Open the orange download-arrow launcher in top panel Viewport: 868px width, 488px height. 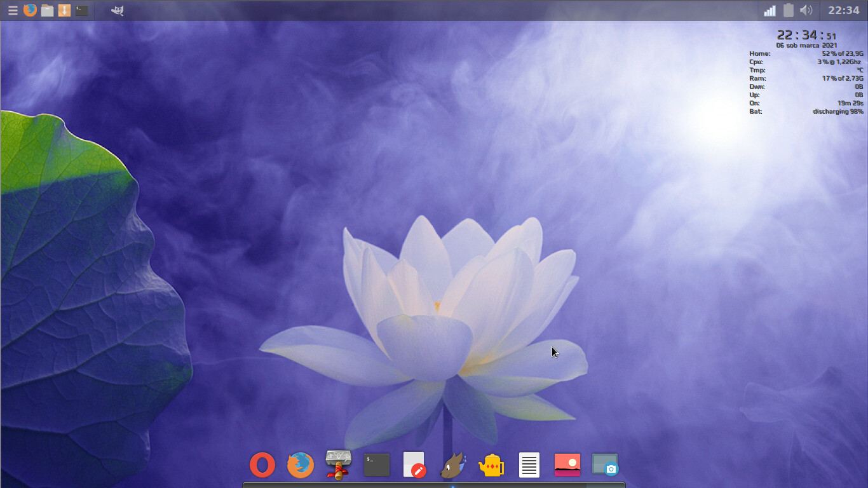(64, 10)
